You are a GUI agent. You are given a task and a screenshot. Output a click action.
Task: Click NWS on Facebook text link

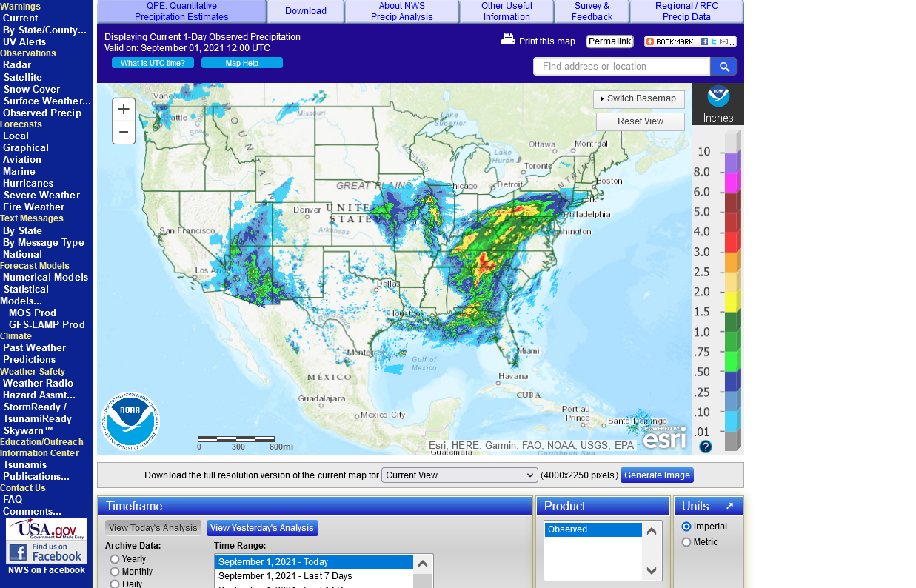(x=47, y=570)
